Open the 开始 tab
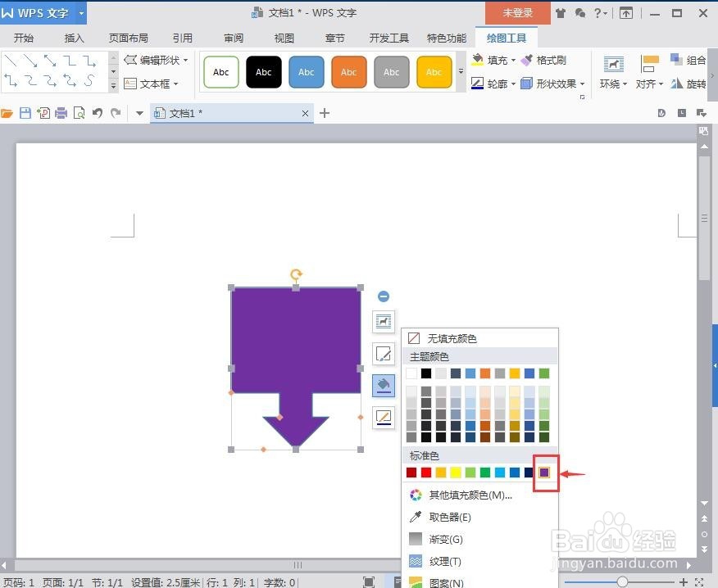The height and width of the screenshot is (588, 718). pos(23,38)
